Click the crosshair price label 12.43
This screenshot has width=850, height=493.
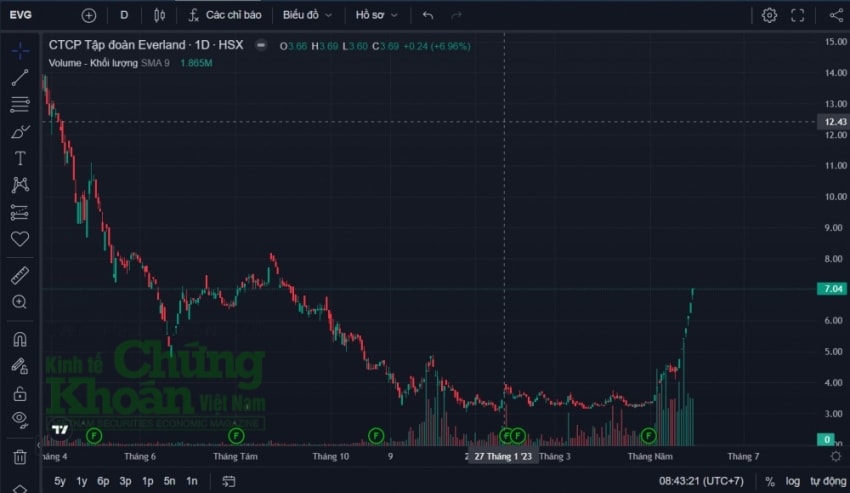point(833,121)
